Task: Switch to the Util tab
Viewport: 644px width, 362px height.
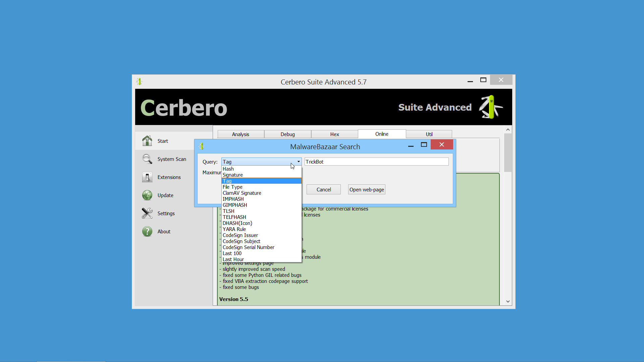Action: tap(429, 134)
